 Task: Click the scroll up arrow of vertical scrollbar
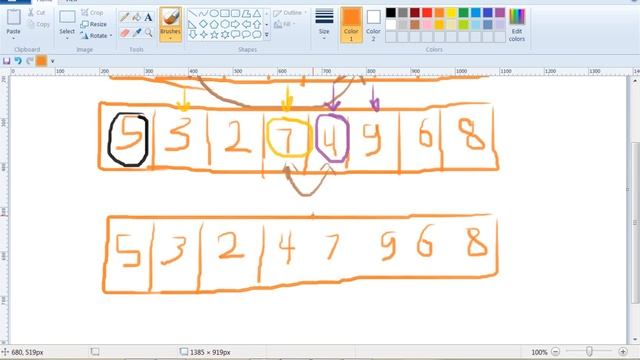[635, 81]
